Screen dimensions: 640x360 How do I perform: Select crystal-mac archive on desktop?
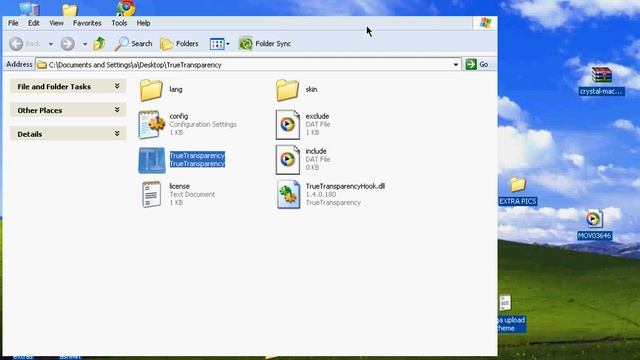(x=602, y=81)
